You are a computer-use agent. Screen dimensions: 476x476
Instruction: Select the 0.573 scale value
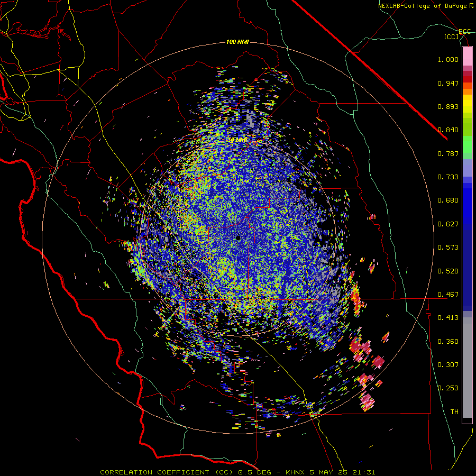pyautogui.click(x=448, y=248)
